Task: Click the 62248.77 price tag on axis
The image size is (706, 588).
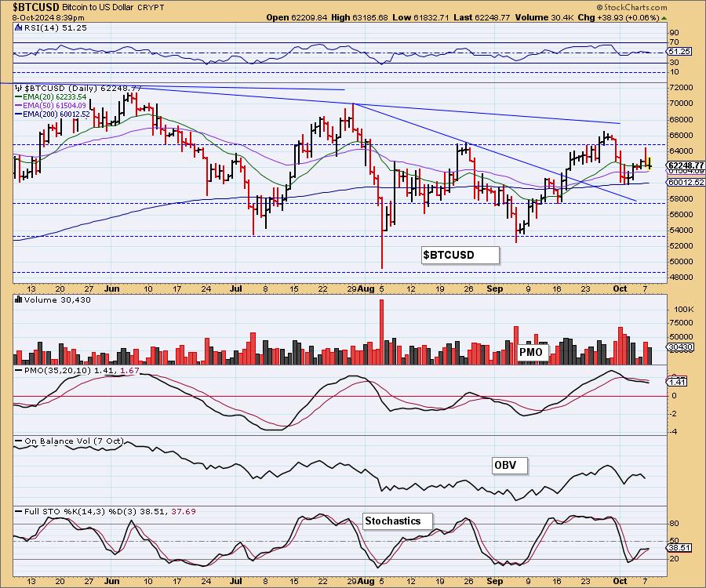Action: 686,165
